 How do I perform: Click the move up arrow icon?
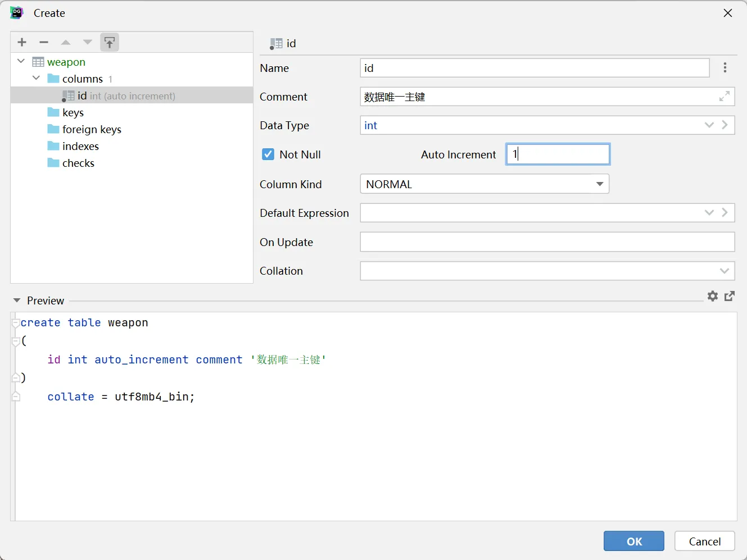click(66, 42)
